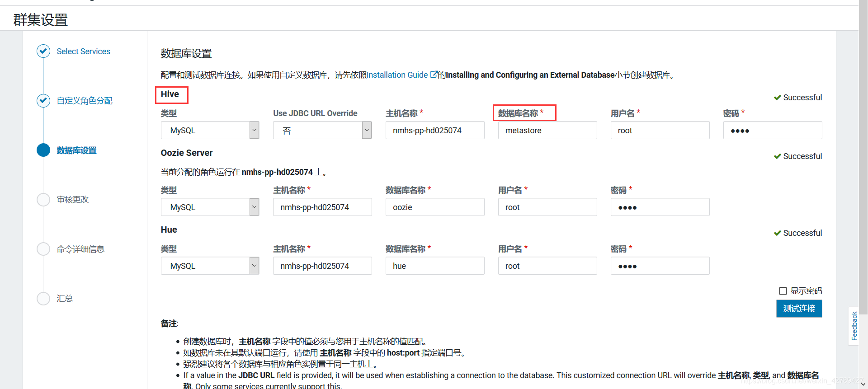Click the 备注 notes heading

click(x=170, y=323)
